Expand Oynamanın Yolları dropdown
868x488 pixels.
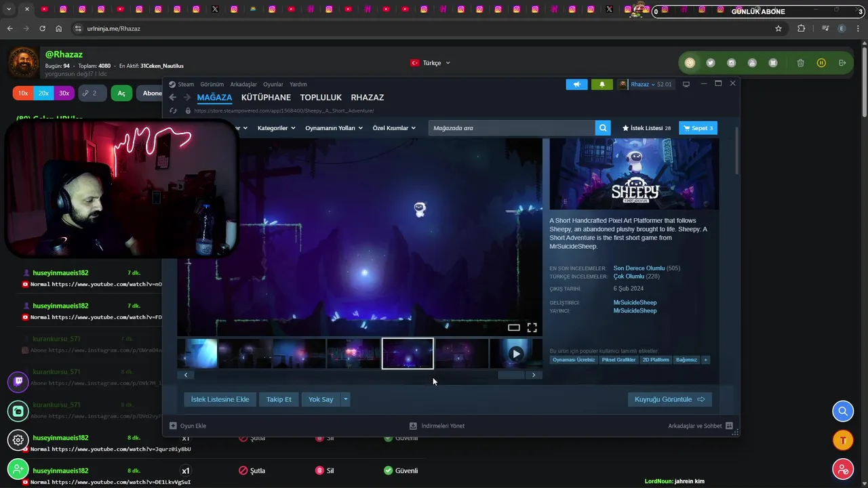(x=334, y=128)
